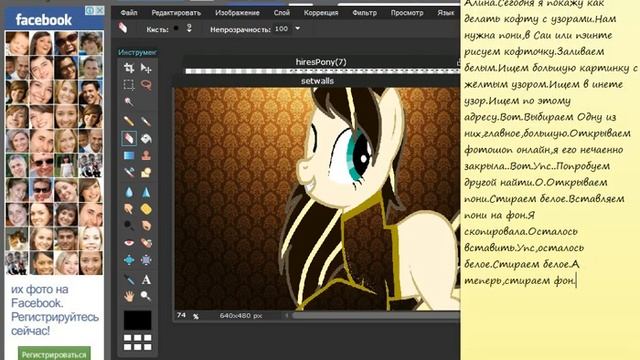
Task: Select the Paint Bucket tool
Action: (146, 138)
